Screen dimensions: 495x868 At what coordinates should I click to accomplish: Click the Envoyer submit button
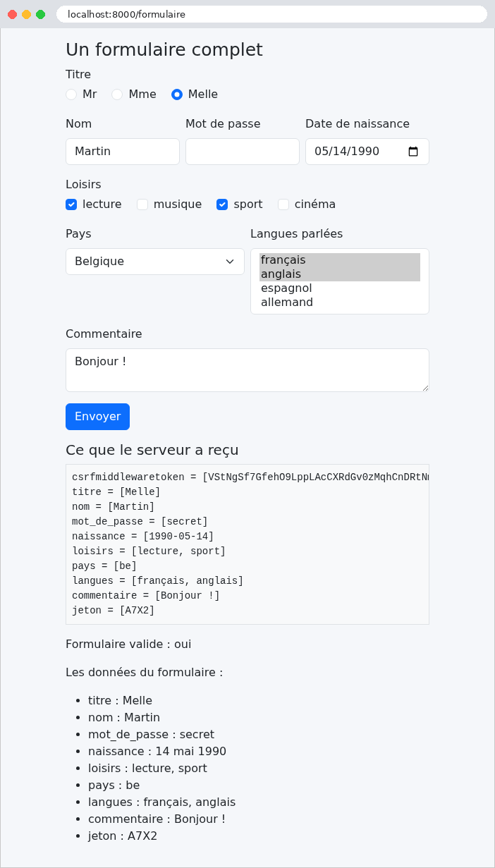pyautogui.click(x=97, y=417)
